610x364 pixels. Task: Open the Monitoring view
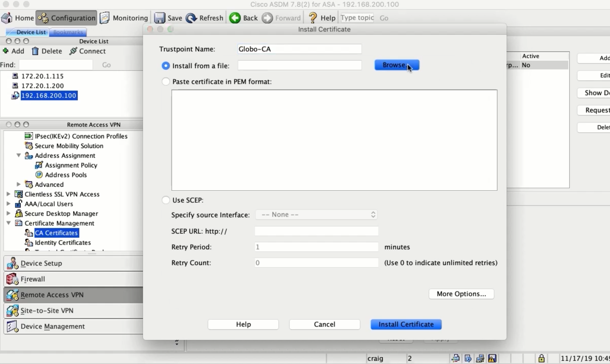(x=124, y=18)
